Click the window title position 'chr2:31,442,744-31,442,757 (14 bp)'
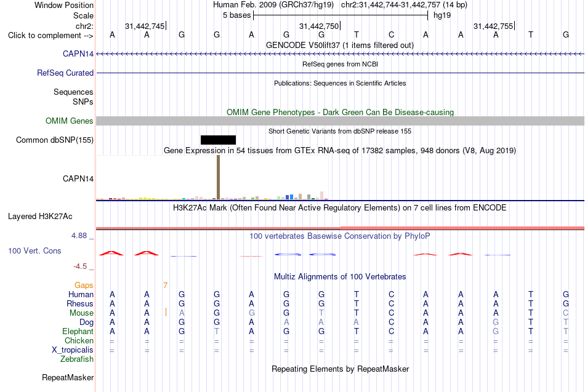Image resolution: width=585 pixels, height=392 pixels. coord(404,5)
